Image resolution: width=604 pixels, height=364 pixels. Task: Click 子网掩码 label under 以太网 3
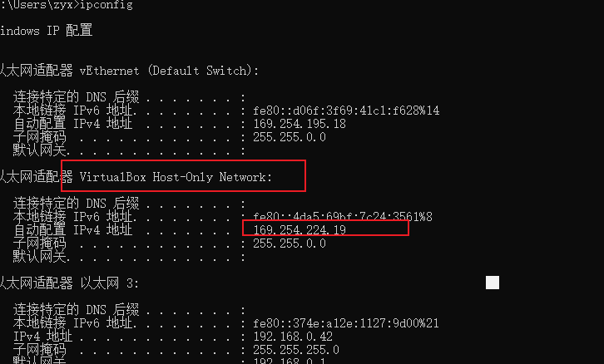pos(39,350)
